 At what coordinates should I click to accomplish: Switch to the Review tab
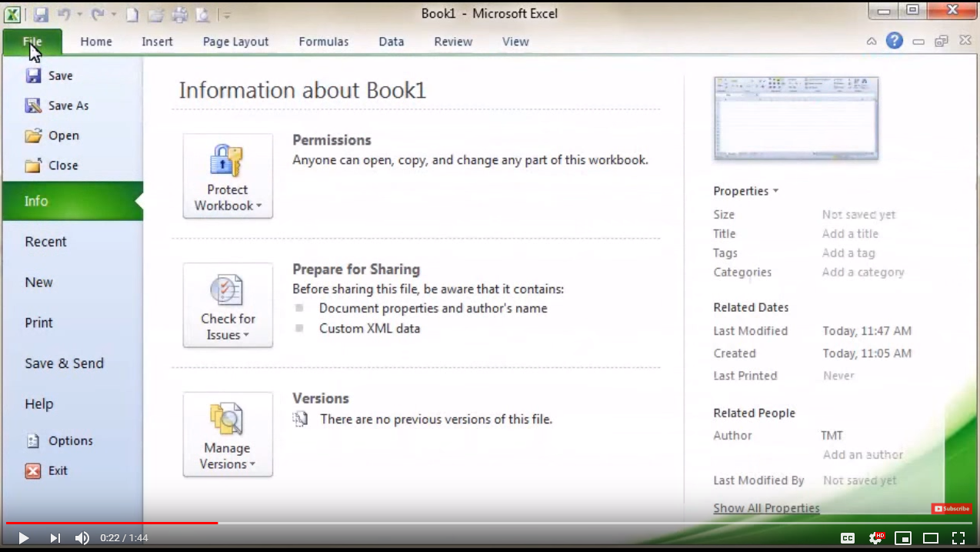click(453, 42)
